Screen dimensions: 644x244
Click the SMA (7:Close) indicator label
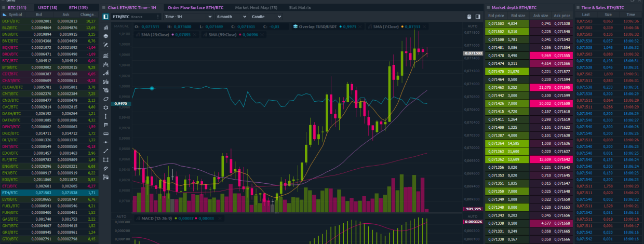point(386,26)
